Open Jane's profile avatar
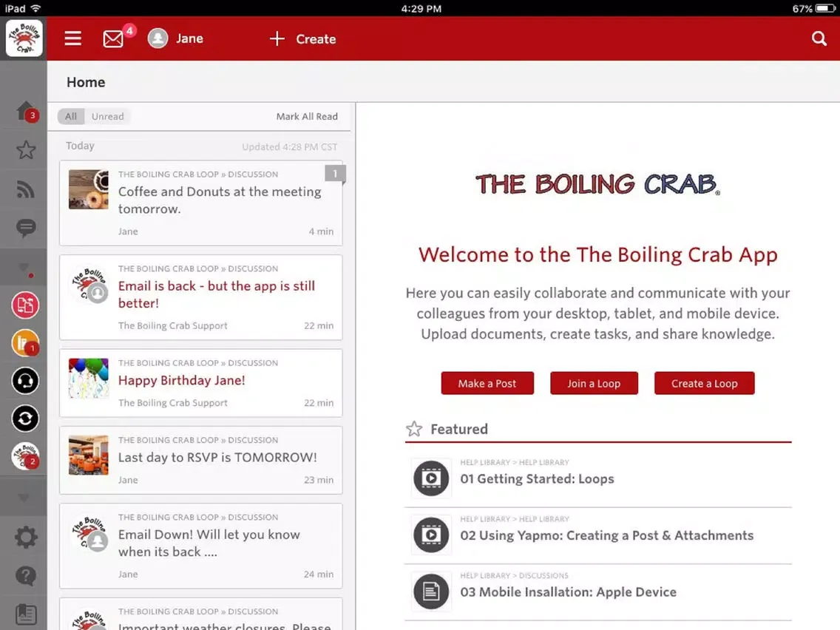The height and width of the screenshot is (630, 840). click(x=158, y=38)
